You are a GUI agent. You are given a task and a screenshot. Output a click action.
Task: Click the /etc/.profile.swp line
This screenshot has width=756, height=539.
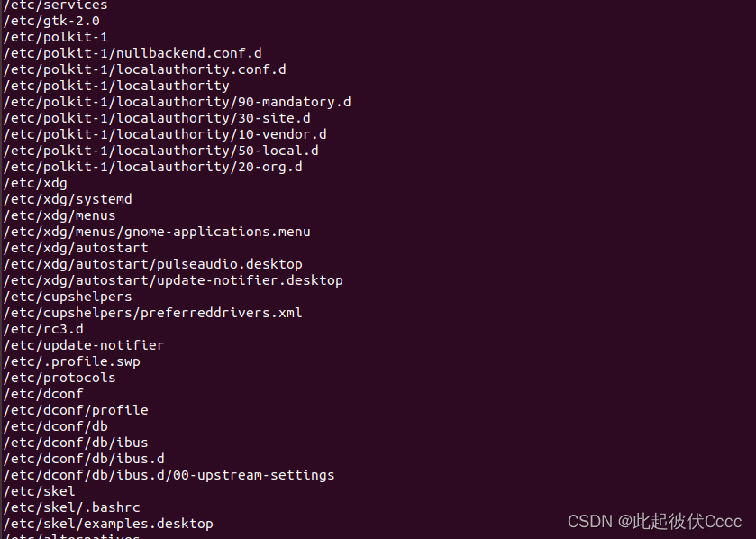click(x=71, y=361)
